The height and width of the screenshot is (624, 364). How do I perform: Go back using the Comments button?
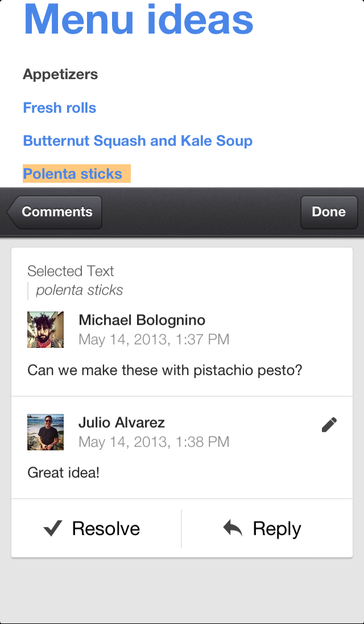click(57, 212)
